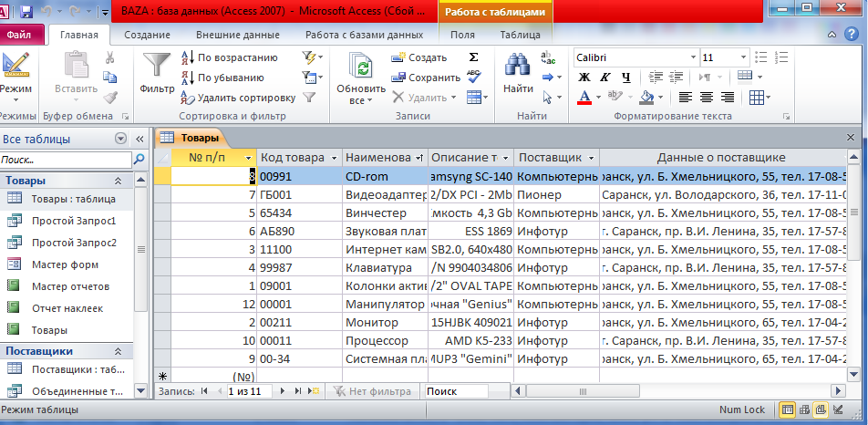Open the Calibri font name dropdown
This screenshot has height=425, width=868.
[x=694, y=57]
